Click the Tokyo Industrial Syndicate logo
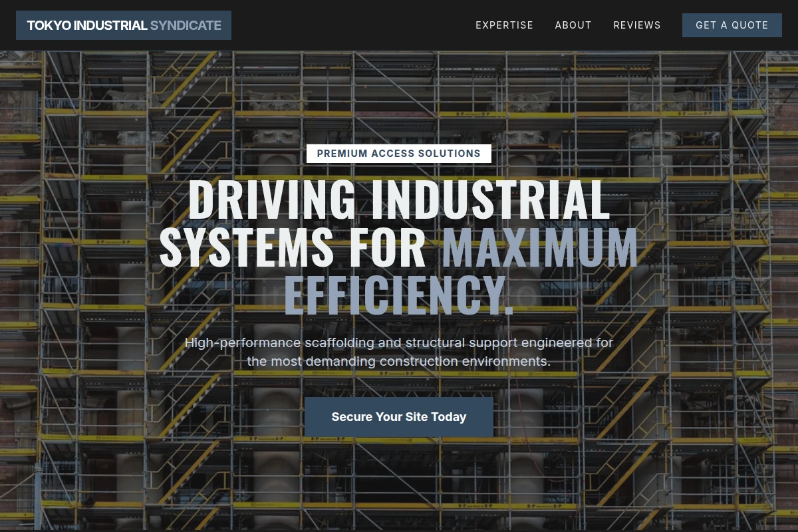The width and height of the screenshot is (798, 532). tap(124, 25)
